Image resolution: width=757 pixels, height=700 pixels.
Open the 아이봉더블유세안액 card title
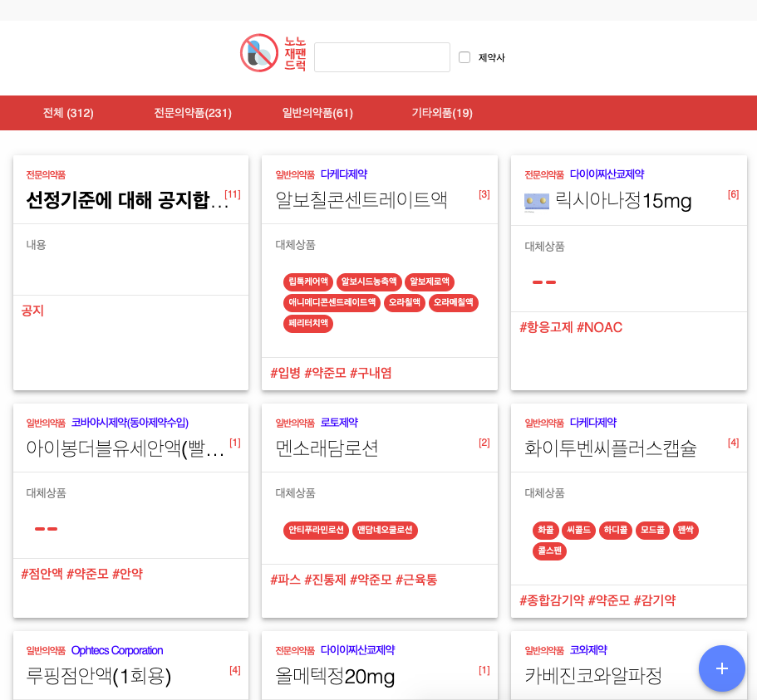point(125,448)
